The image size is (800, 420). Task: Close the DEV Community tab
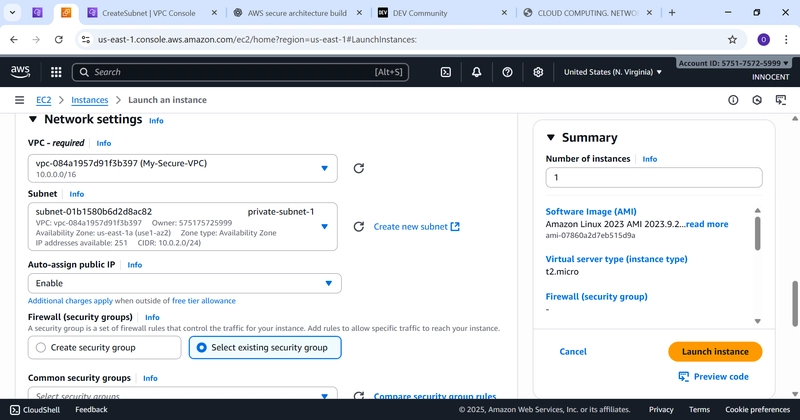[x=504, y=13]
